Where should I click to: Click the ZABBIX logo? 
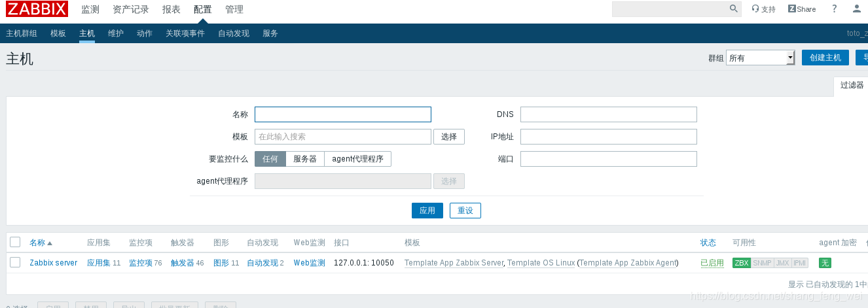pos(37,9)
